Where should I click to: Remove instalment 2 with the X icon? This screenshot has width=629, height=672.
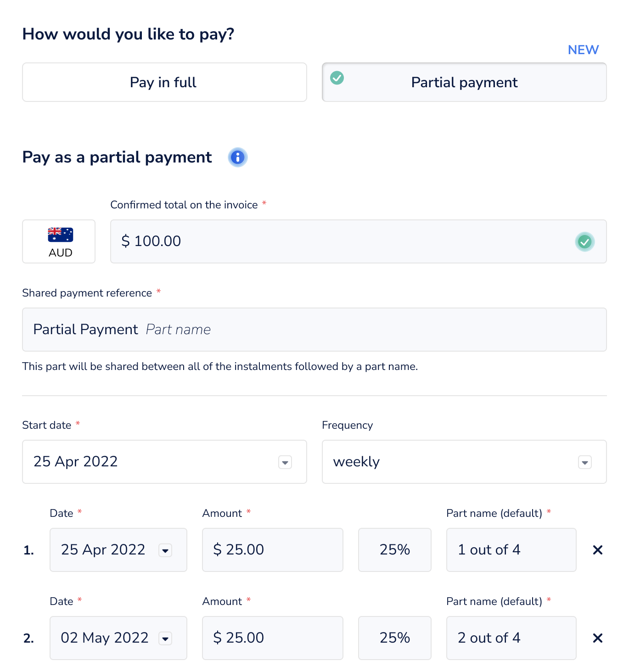pyautogui.click(x=597, y=638)
